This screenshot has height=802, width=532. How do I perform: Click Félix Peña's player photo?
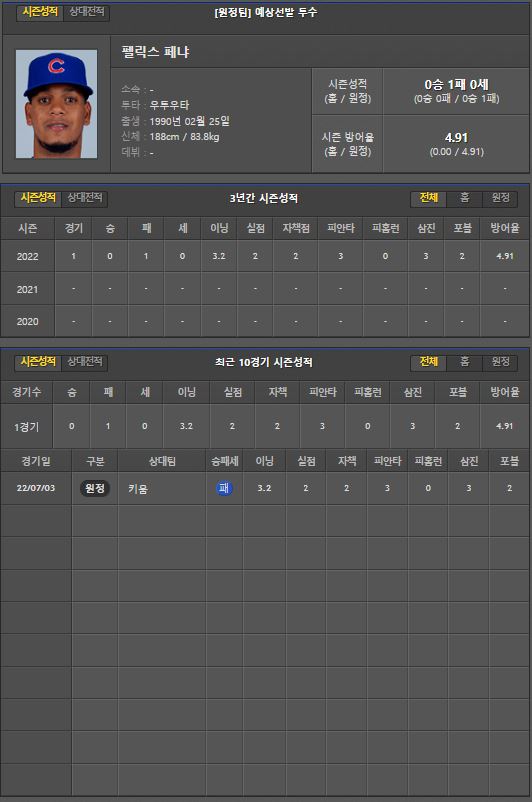[56, 104]
